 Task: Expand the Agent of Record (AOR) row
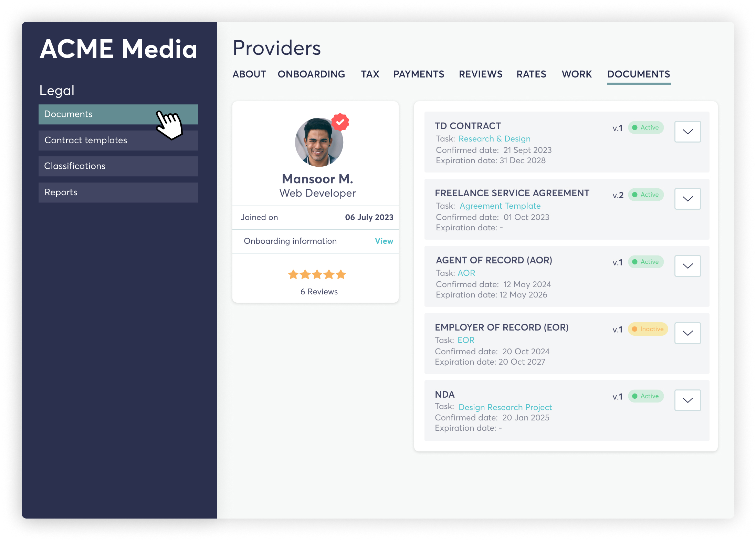coord(687,266)
